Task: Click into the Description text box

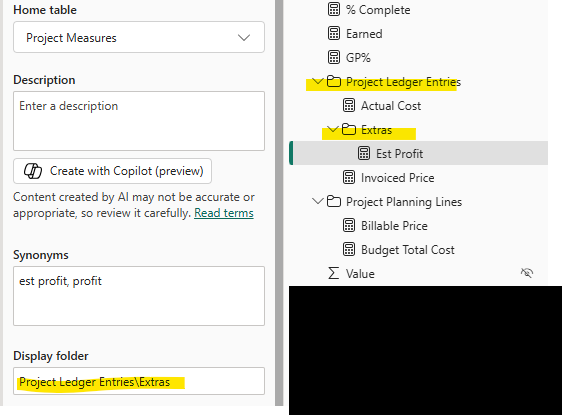Action: click(x=139, y=121)
